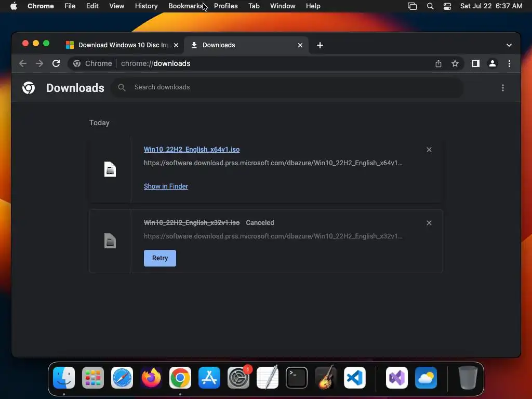
Task: Open Visual Studio from the Dock
Action: [x=397, y=378]
